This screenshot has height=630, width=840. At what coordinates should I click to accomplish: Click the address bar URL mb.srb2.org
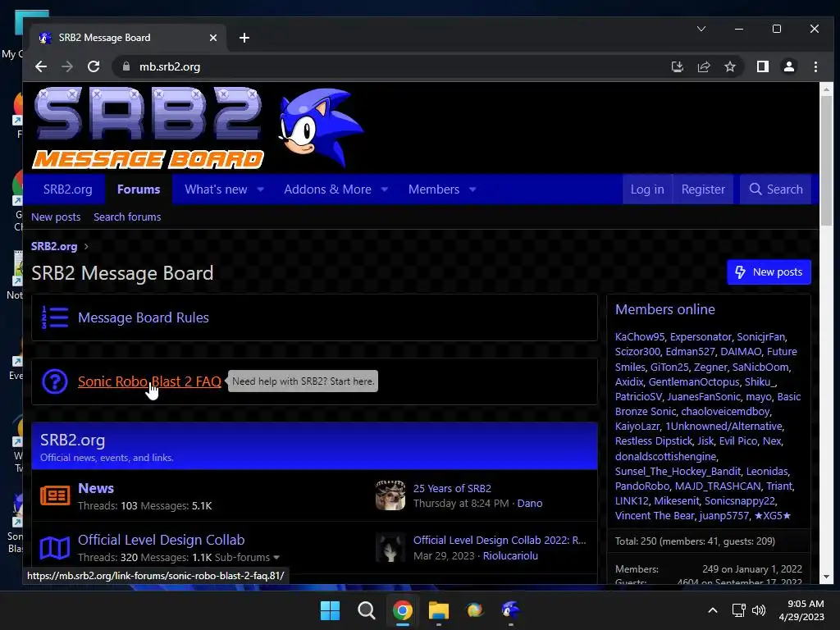(x=170, y=66)
